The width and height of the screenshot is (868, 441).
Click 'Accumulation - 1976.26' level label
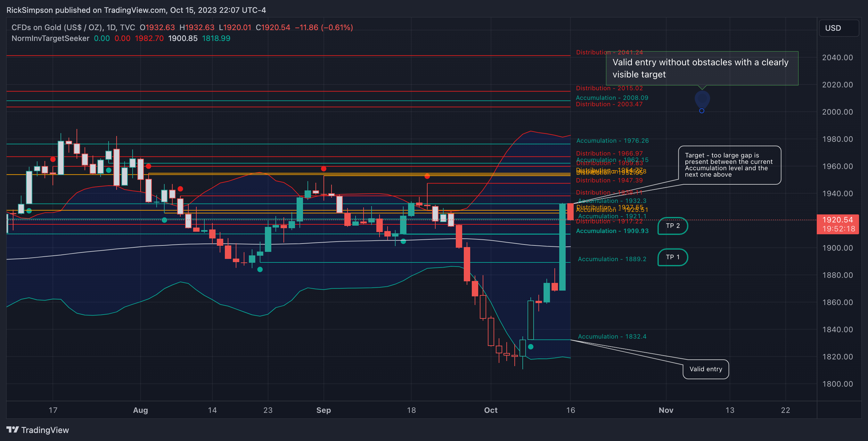[x=612, y=141]
